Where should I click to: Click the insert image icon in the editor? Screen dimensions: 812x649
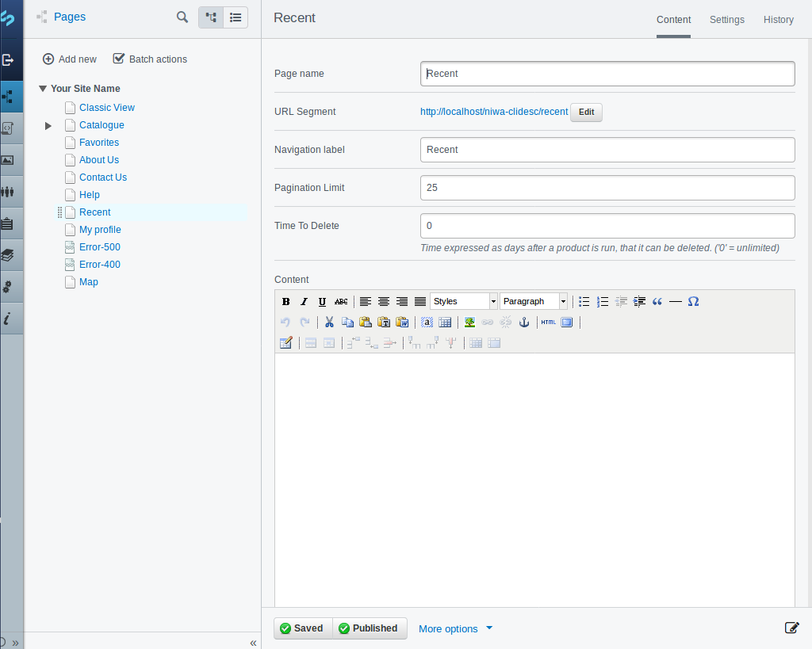pyautogui.click(x=469, y=323)
